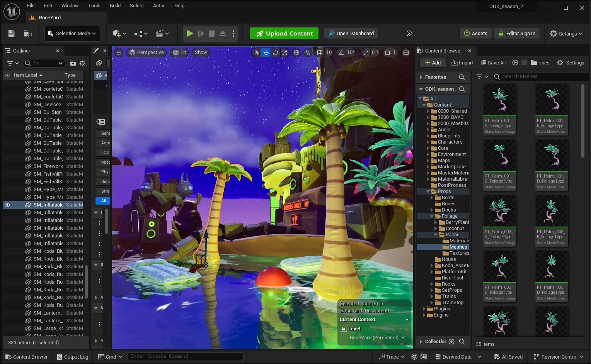Open Outliner settings gear icon
The image size is (591, 364).
click(x=82, y=63)
